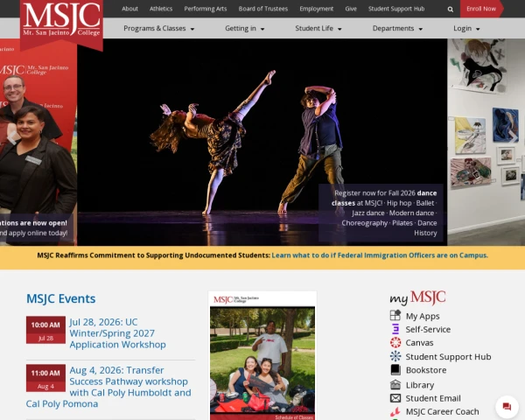Open Performing Arts link in top bar
The width and height of the screenshot is (525, 420).
tap(206, 9)
